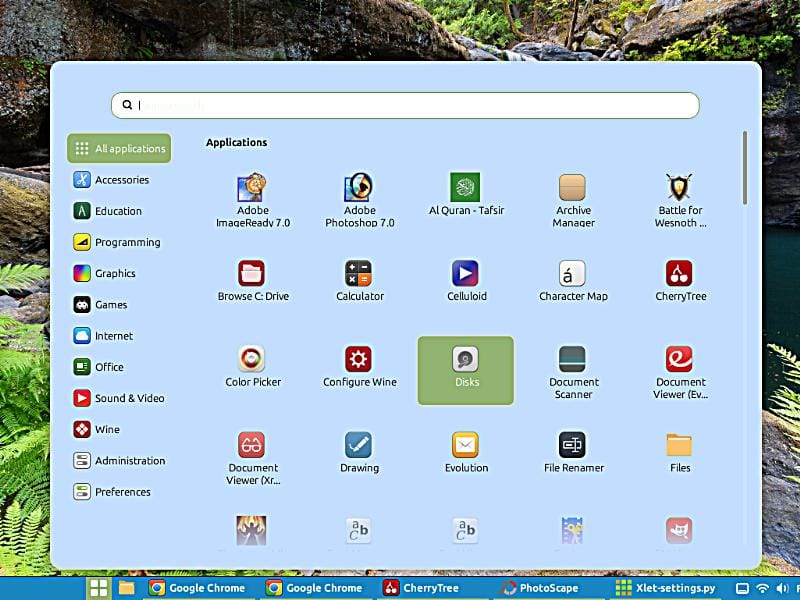Launch the Drawing app
Screen dimensions: 800x600
(x=359, y=452)
